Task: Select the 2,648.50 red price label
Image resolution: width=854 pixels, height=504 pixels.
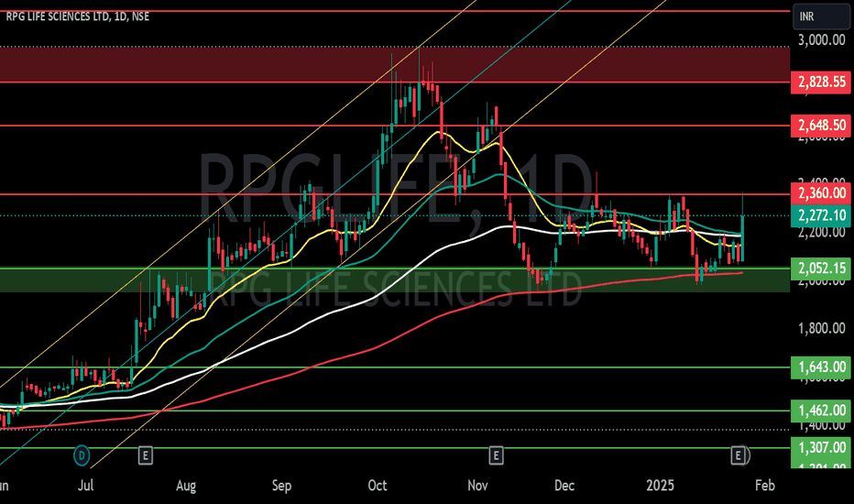Action: pyautogui.click(x=821, y=126)
